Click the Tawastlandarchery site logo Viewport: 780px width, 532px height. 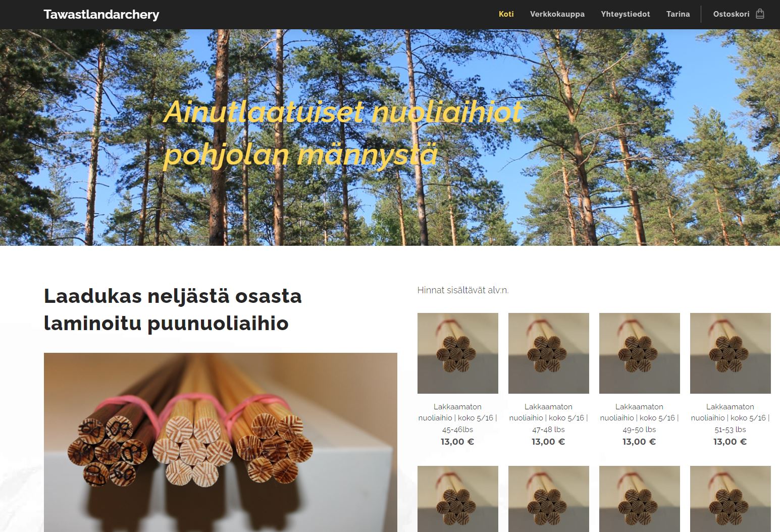[x=101, y=15]
